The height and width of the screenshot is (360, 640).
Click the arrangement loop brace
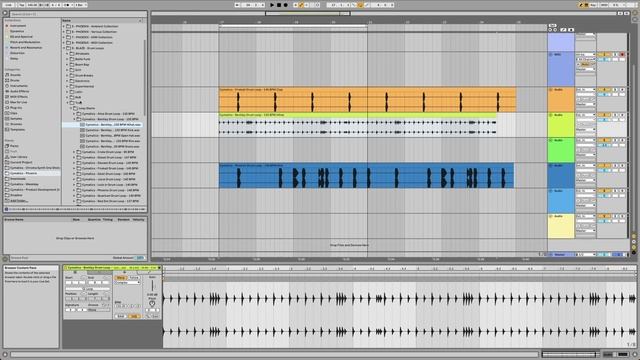[x=293, y=26]
